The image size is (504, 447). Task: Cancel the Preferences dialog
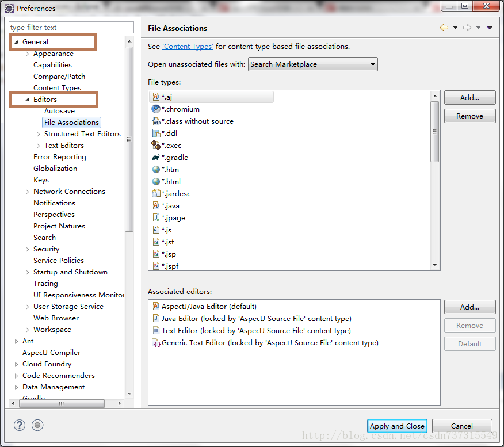(x=462, y=426)
